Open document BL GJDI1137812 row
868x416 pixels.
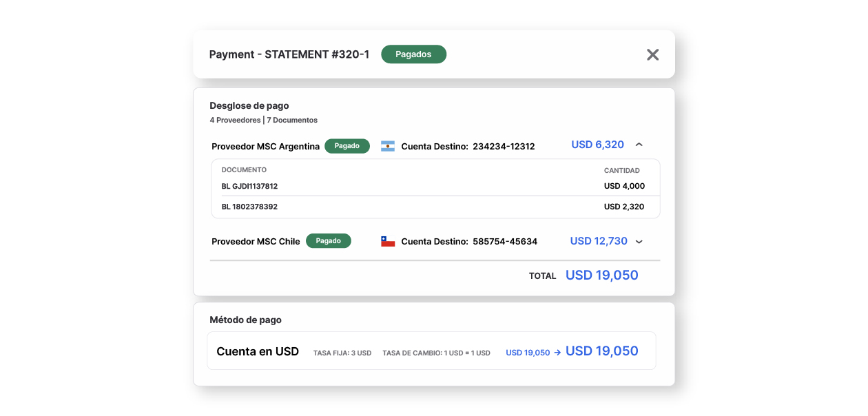(249, 186)
